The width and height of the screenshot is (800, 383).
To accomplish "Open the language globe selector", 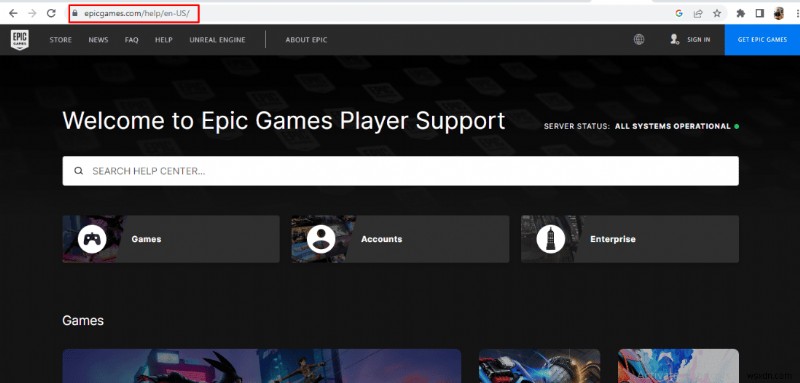I will (639, 39).
